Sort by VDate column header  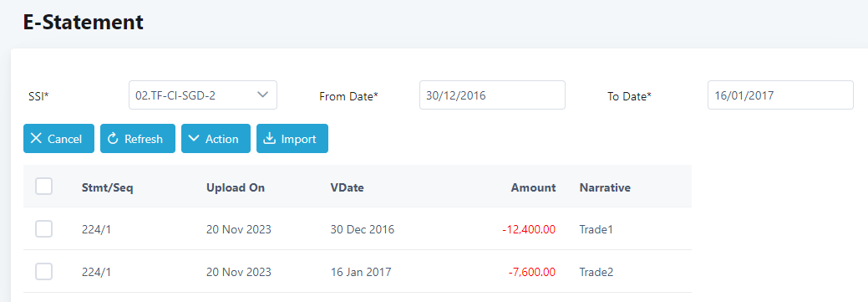point(347,187)
